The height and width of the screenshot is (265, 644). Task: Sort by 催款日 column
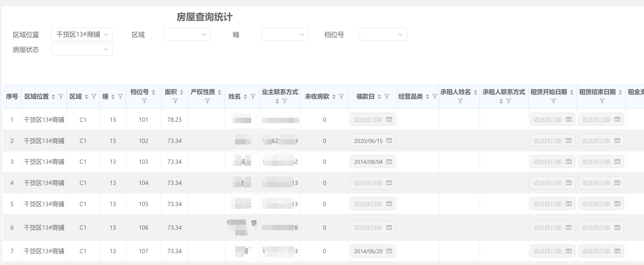pos(379,97)
